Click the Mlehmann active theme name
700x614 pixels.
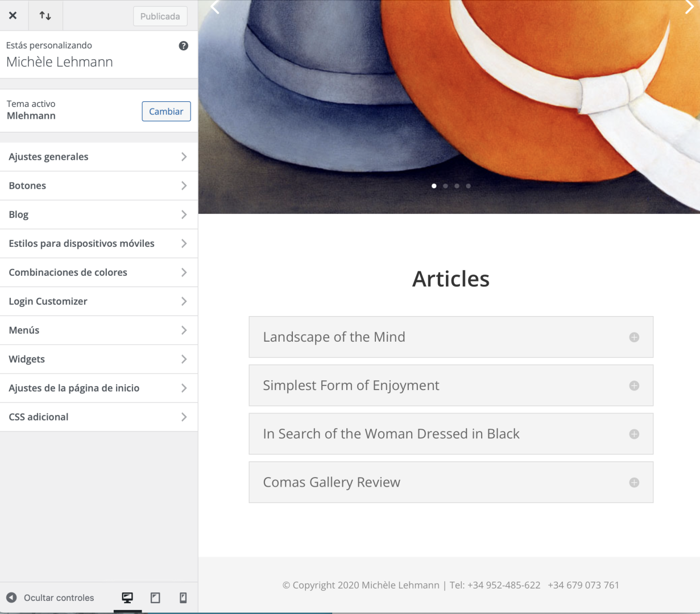[x=31, y=116]
